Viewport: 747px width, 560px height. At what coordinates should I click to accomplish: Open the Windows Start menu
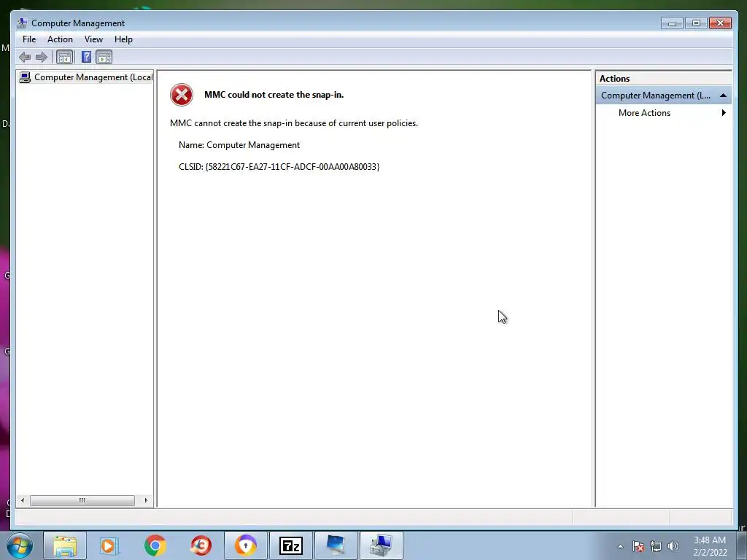20,545
